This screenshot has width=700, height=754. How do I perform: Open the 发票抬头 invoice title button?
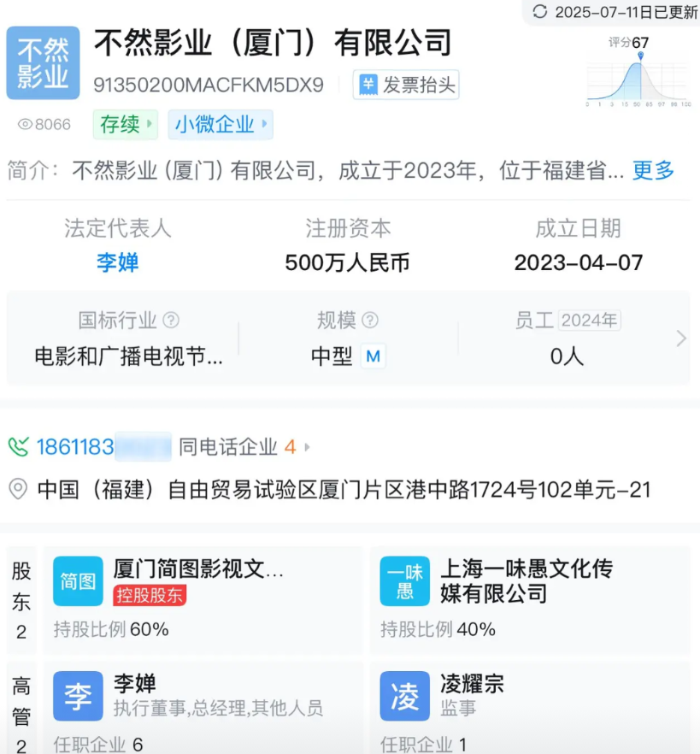point(406,85)
